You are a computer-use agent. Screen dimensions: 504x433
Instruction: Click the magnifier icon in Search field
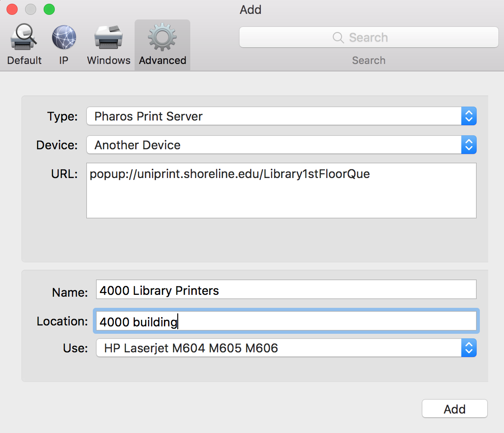click(338, 38)
